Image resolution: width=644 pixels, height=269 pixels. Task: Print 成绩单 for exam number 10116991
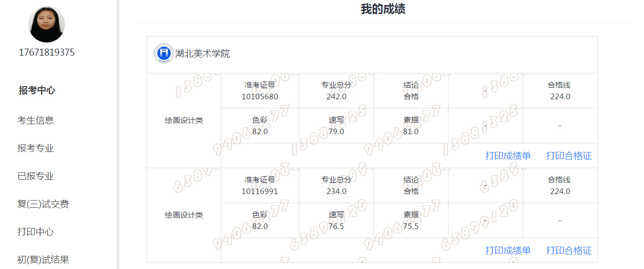[x=507, y=250]
